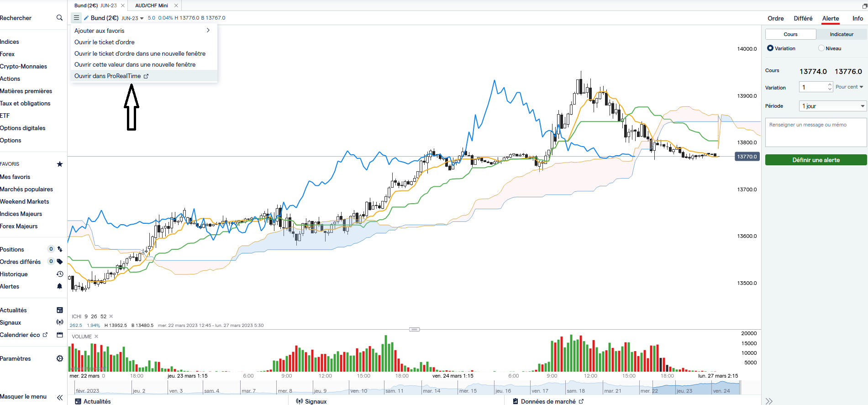Screen dimensions: 868x405
Task: Open the Crypto-Monnaies category
Action: click(23, 66)
